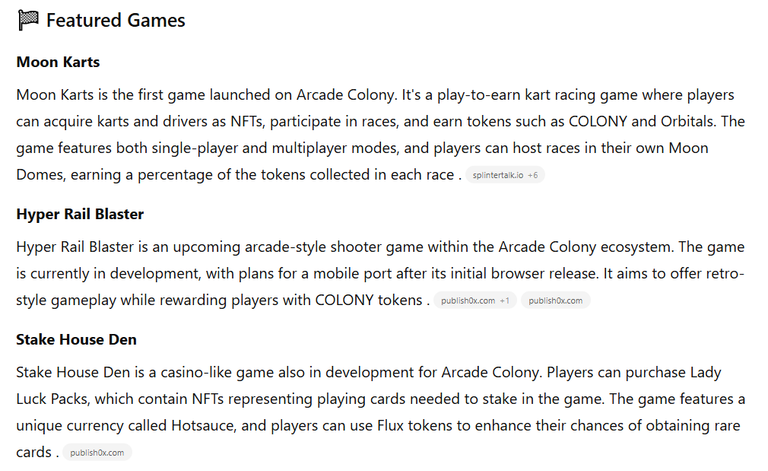768x471 pixels.
Task: Open the publish0x.com citation under Stake House Den
Action: 97,453
